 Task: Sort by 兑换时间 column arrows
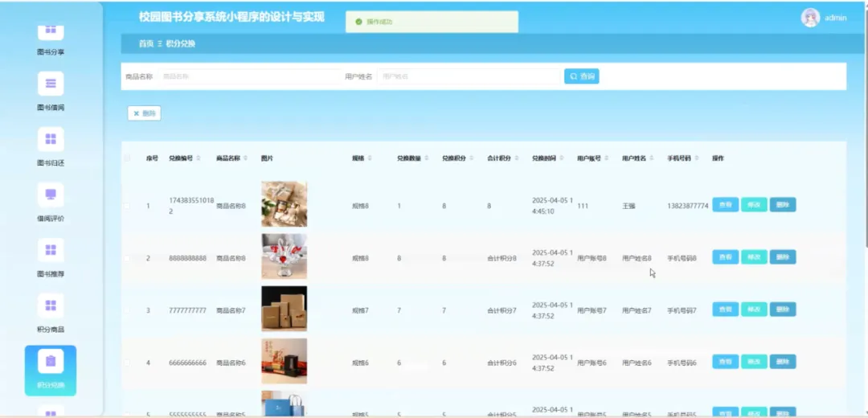561,158
